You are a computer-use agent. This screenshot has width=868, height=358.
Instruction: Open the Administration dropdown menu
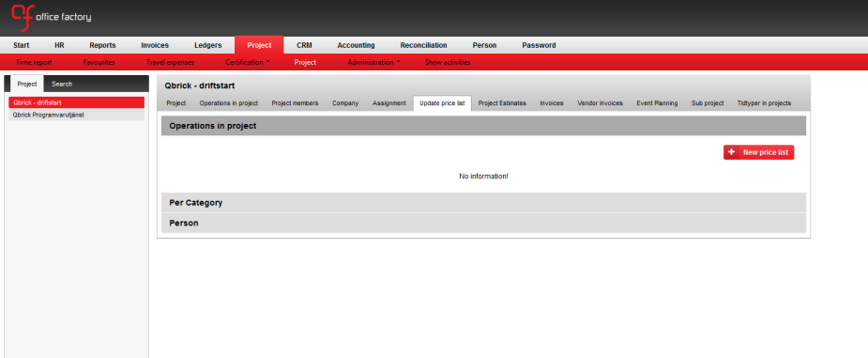click(x=373, y=62)
